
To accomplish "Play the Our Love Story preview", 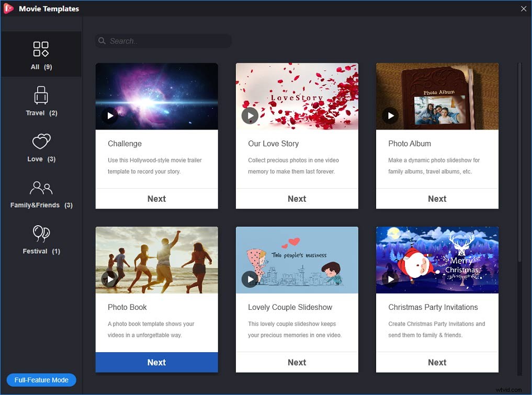I will [x=250, y=115].
